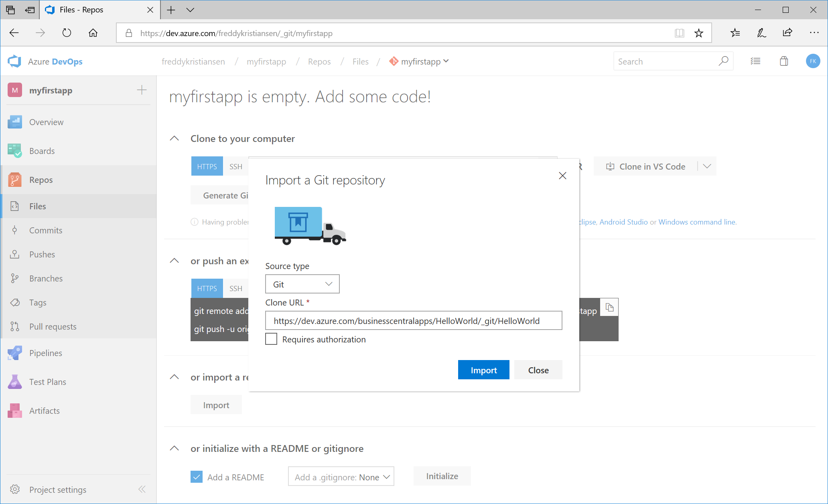Screen dimensions: 828x504
Task: Open the Add a .gitignore dropdown
Action: coord(341,477)
